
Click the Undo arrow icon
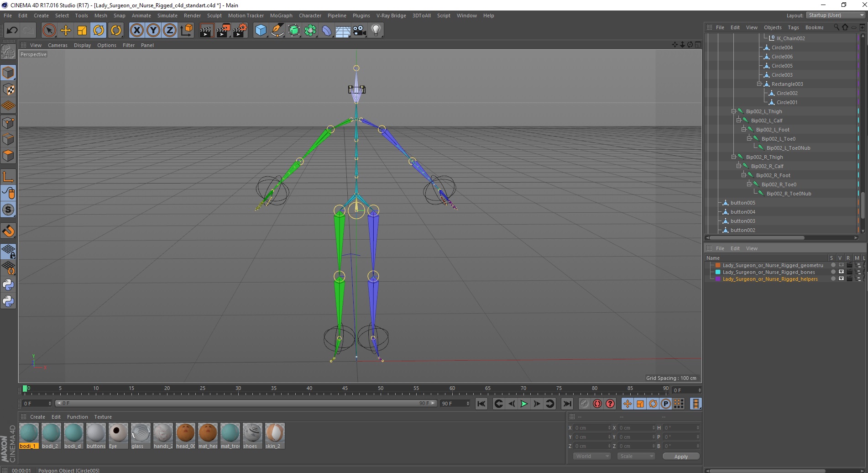click(12, 31)
